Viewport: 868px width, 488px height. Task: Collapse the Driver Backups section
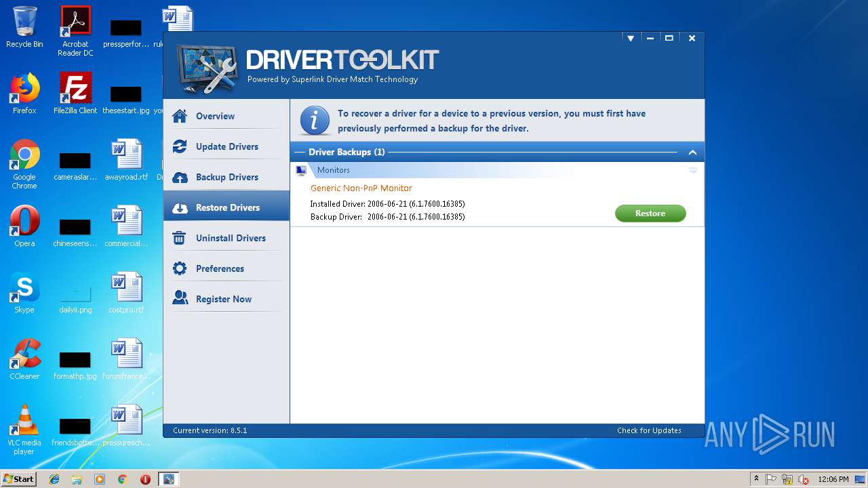point(692,152)
